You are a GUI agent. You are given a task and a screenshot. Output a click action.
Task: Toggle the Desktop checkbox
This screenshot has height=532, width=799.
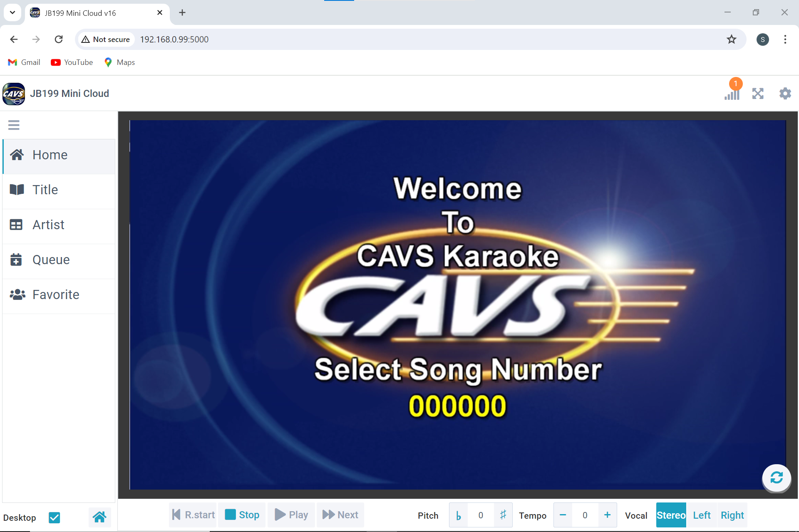(x=55, y=517)
